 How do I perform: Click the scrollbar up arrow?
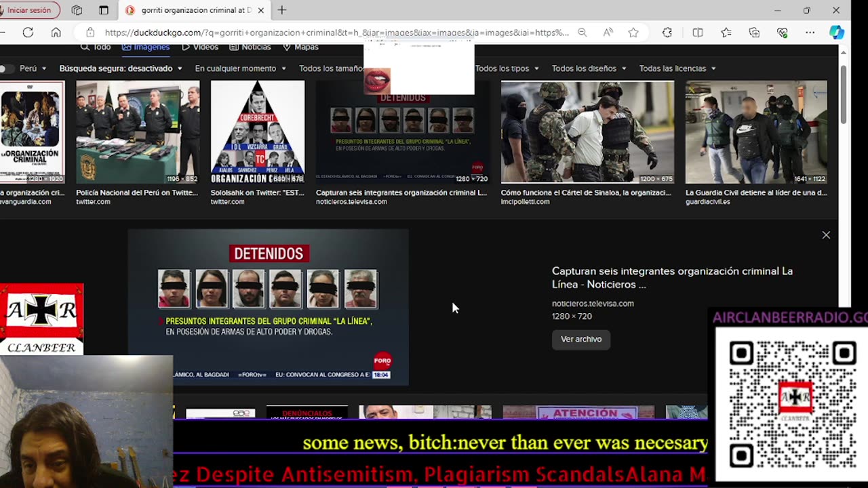click(844, 52)
